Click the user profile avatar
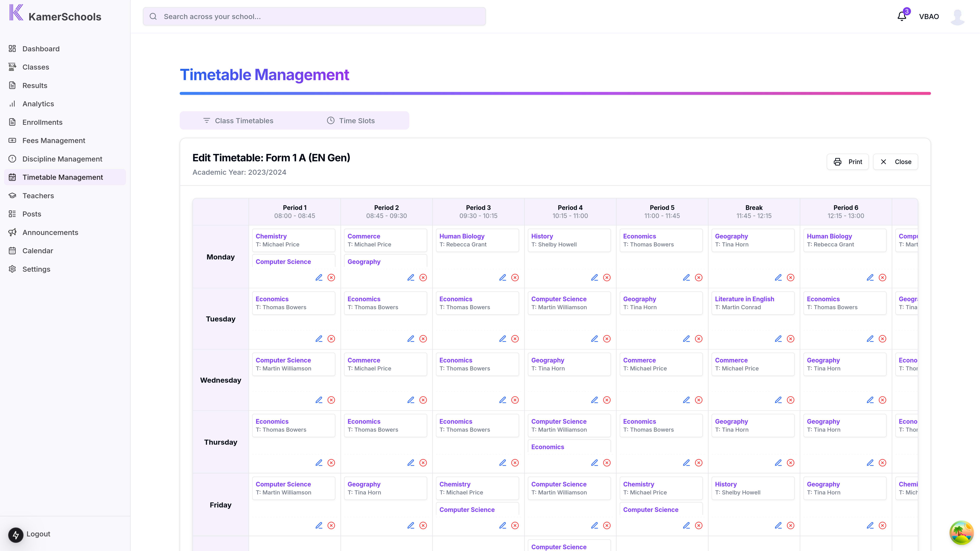Viewport: 980px width, 551px height. tap(958, 16)
